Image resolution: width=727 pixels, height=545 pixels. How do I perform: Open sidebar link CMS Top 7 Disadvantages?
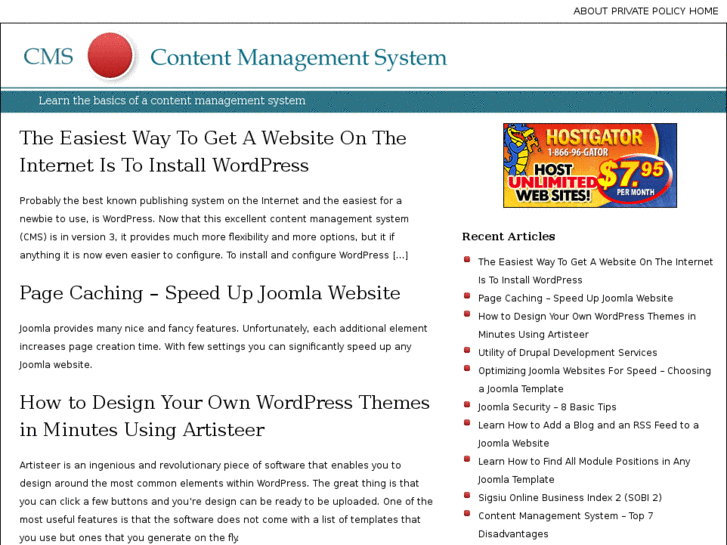[566, 525]
